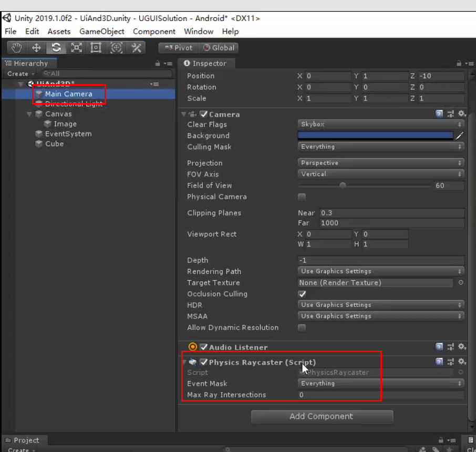Open the Help menu
Screen dimensions: 476x452
coord(231,32)
